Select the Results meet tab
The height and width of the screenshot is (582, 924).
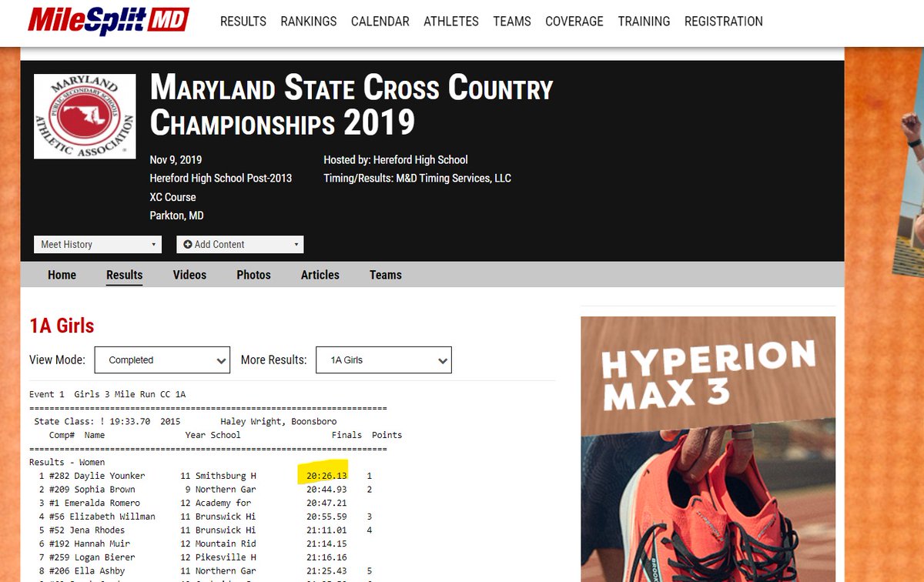point(125,275)
